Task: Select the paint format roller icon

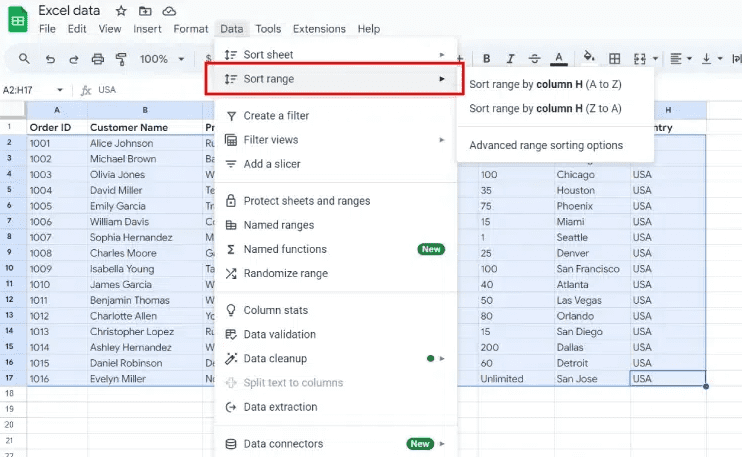Action: pyautogui.click(x=121, y=59)
